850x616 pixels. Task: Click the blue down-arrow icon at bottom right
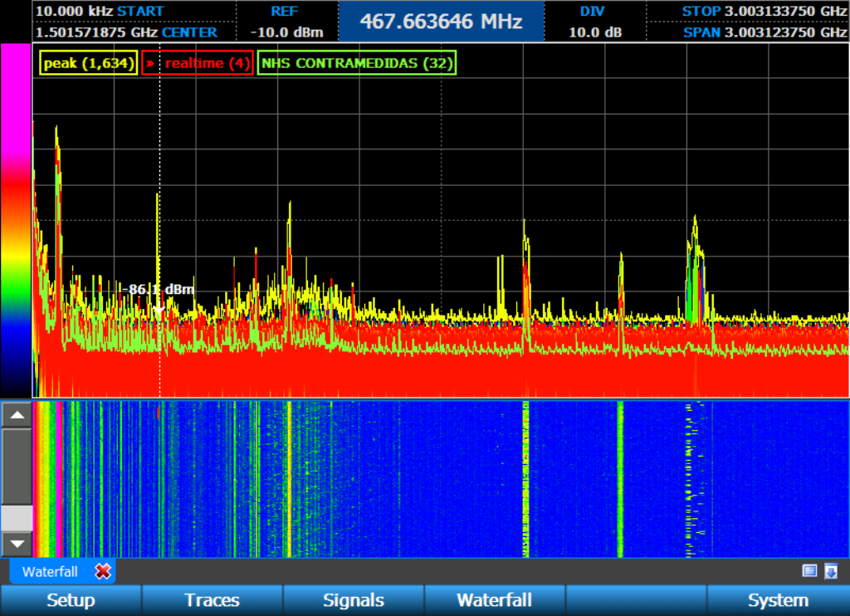point(830,571)
